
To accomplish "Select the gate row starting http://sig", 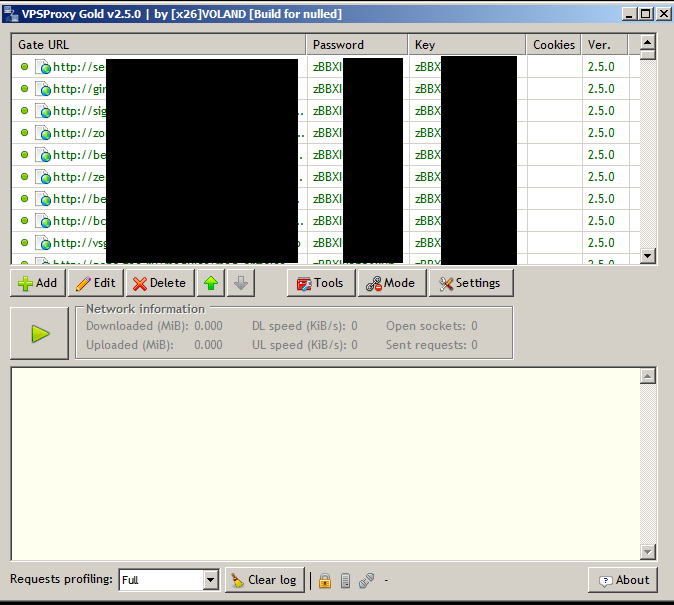I will click(x=325, y=111).
